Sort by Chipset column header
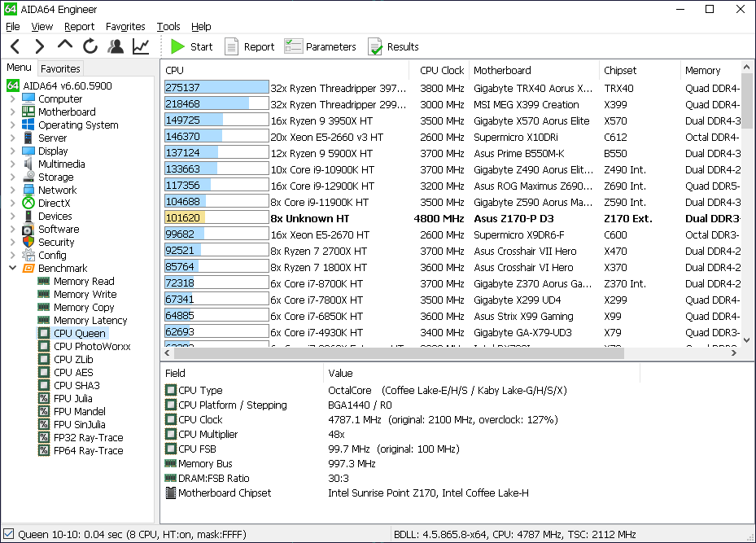Image resolution: width=756 pixels, height=543 pixels. coord(640,70)
